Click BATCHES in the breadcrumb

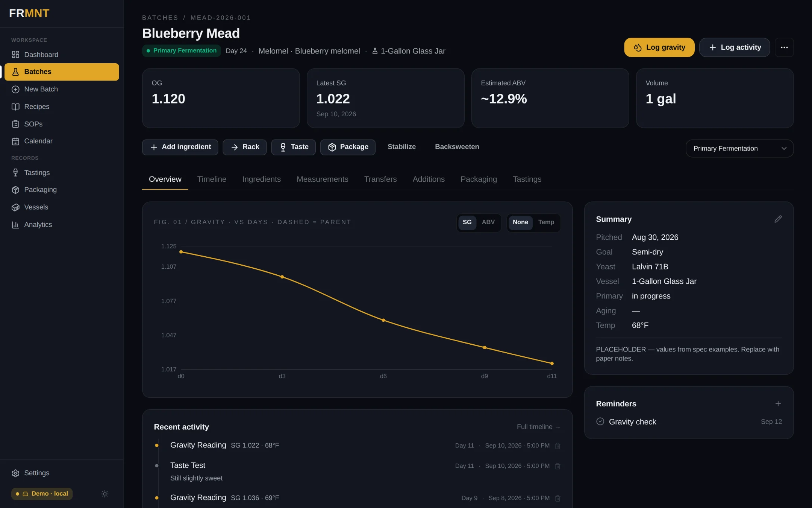click(160, 18)
